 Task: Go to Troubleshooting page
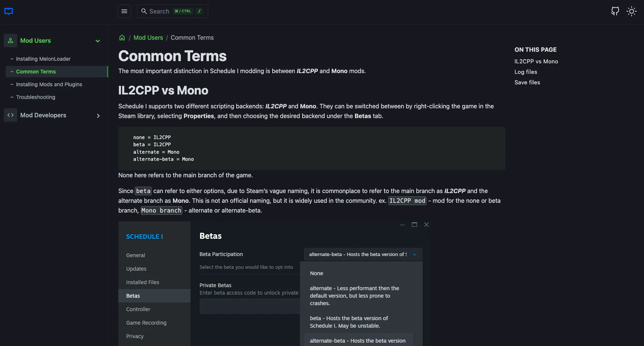pyautogui.click(x=36, y=97)
